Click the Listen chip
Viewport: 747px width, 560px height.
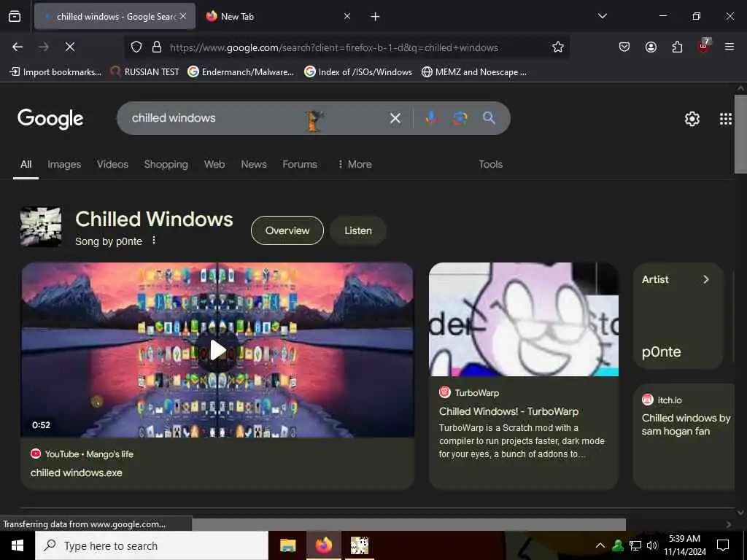pos(357,230)
